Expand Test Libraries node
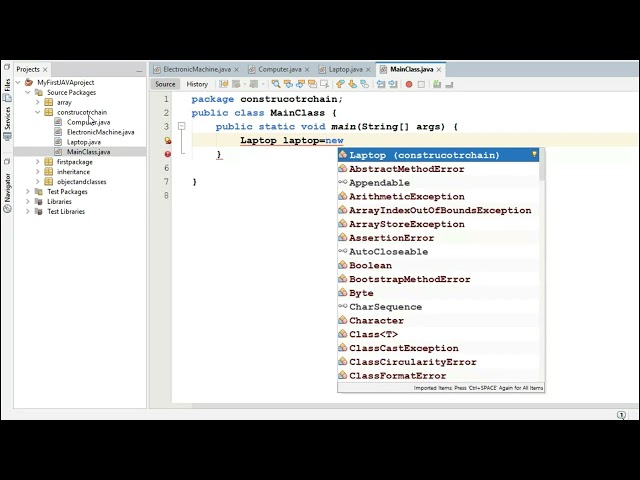 click(28, 211)
